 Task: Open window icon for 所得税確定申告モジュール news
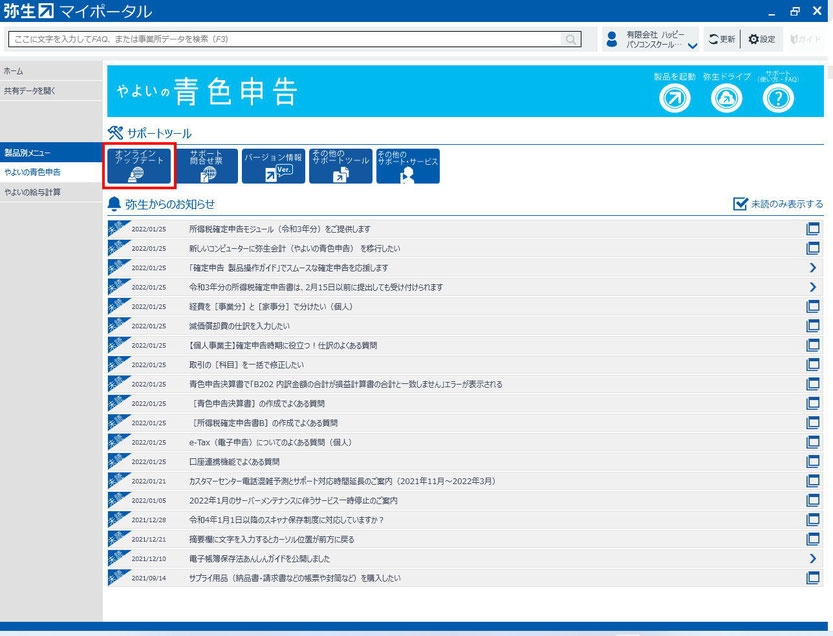[x=812, y=228]
